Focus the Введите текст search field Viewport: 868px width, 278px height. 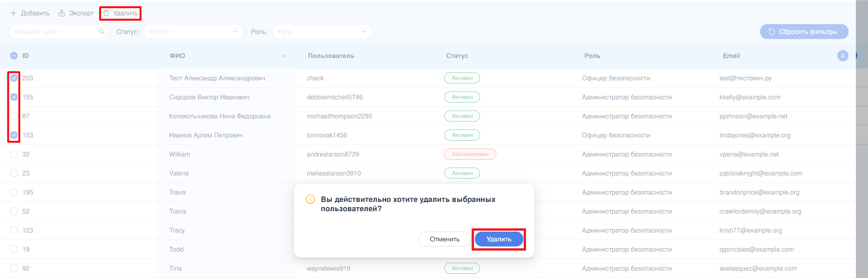click(x=53, y=32)
